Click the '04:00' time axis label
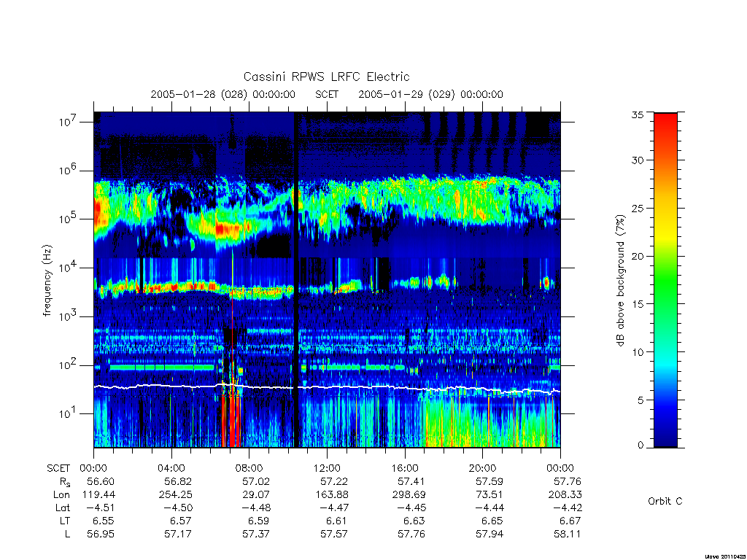Screen dimensions: 747x560 pyautogui.click(x=171, y=468)
